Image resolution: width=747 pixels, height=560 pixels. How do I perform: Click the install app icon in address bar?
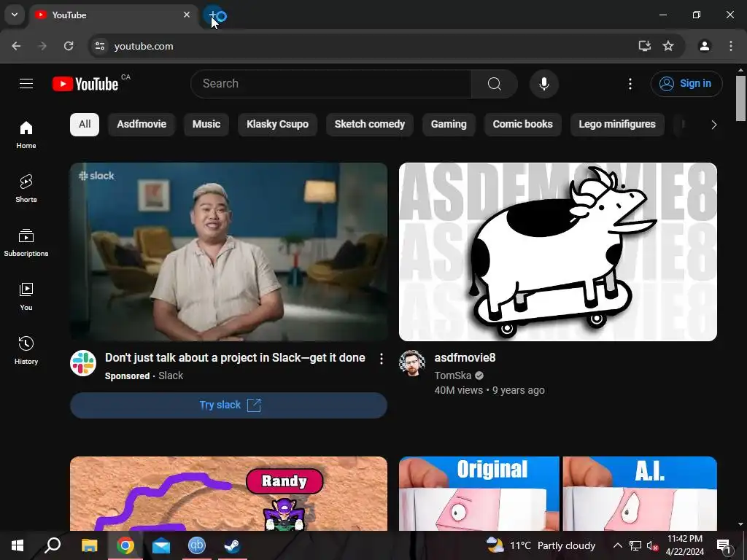tap(645, 46)
